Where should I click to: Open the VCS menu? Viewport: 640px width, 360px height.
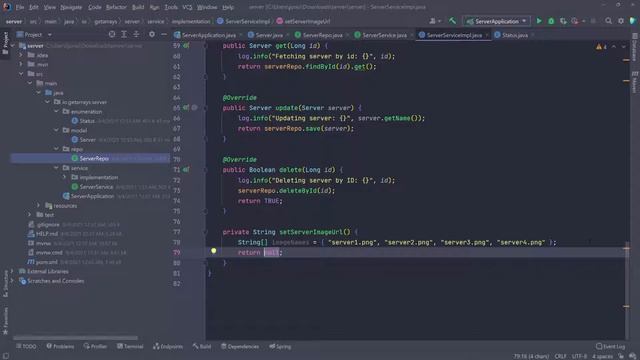point(187,7)
